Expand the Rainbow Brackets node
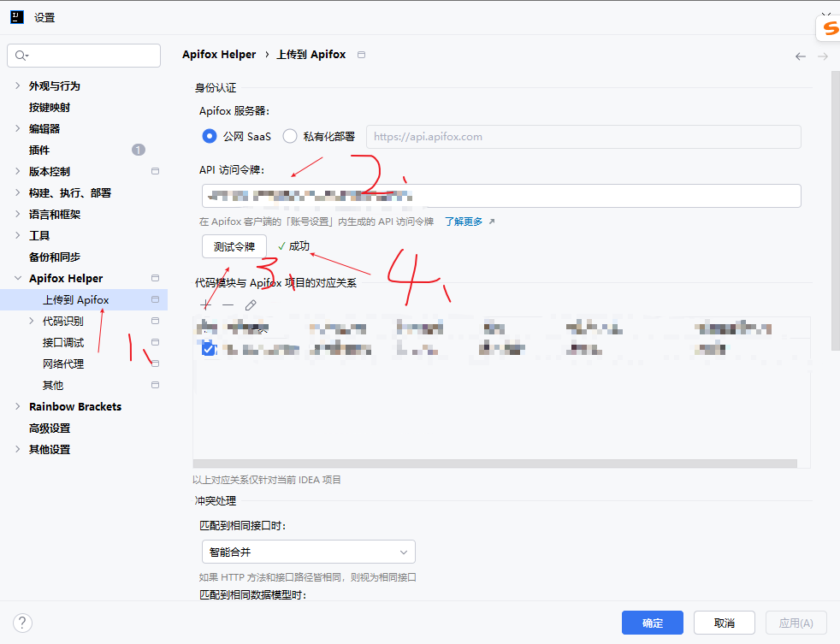840x644 pixels. tap(18, 406)
